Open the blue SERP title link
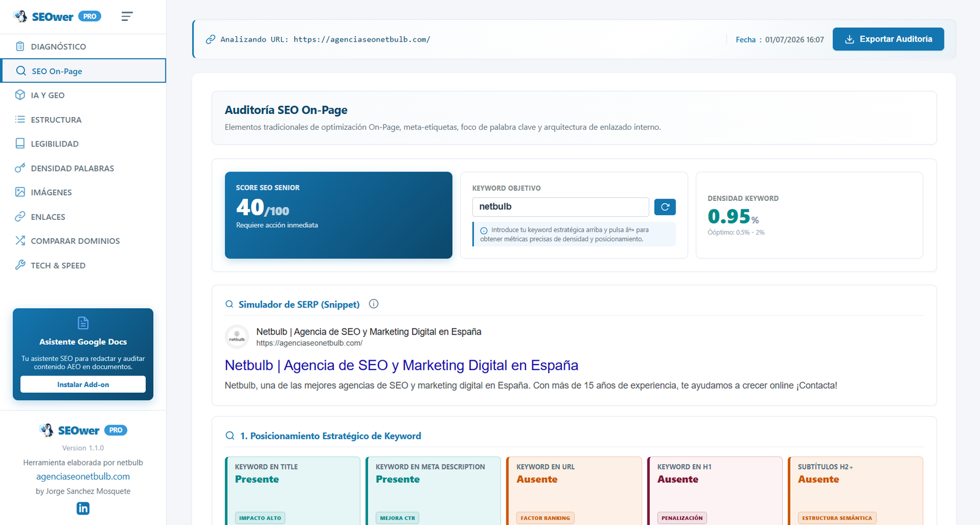Screen dimensions: 980x525 pos(401,365)
